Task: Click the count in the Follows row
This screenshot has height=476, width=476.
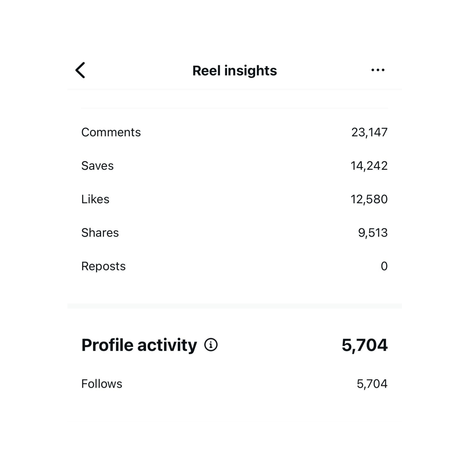Action: (372, 384)
